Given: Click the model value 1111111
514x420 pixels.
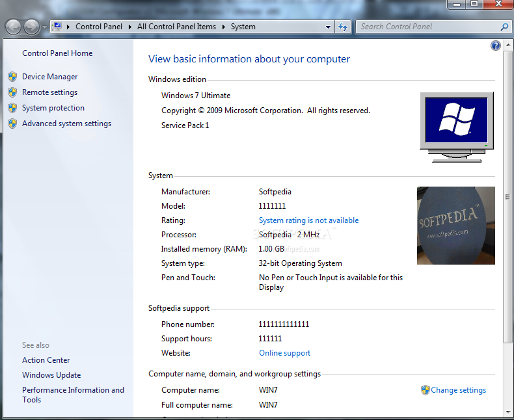Looking at the screenshot, I should tap(272, 206).
